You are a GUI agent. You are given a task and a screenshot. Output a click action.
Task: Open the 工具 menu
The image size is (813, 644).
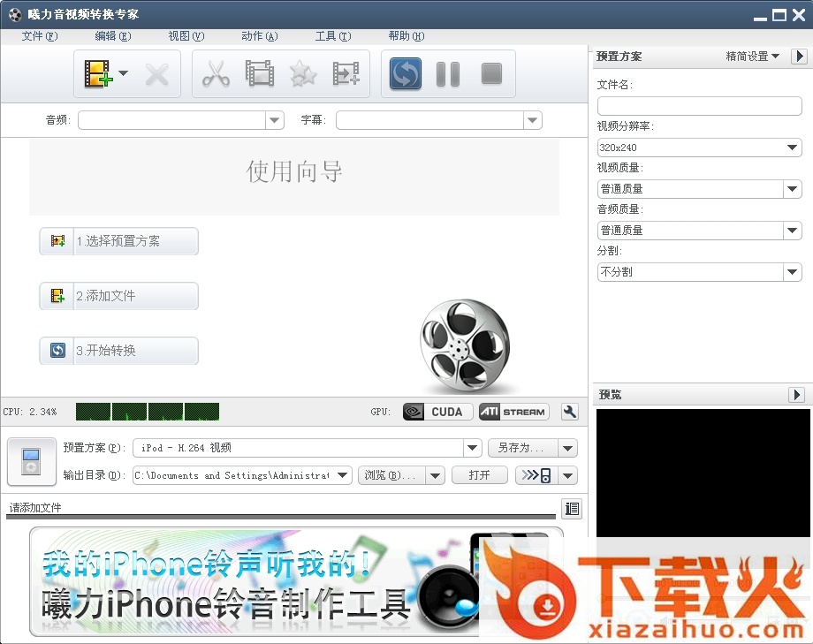click(x=333, y=35)
